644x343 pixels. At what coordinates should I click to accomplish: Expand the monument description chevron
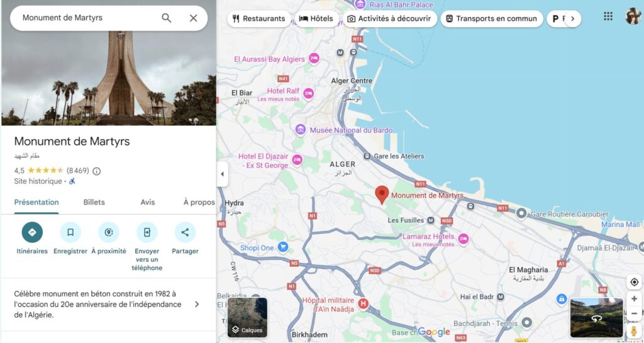(x=197, y=305)
